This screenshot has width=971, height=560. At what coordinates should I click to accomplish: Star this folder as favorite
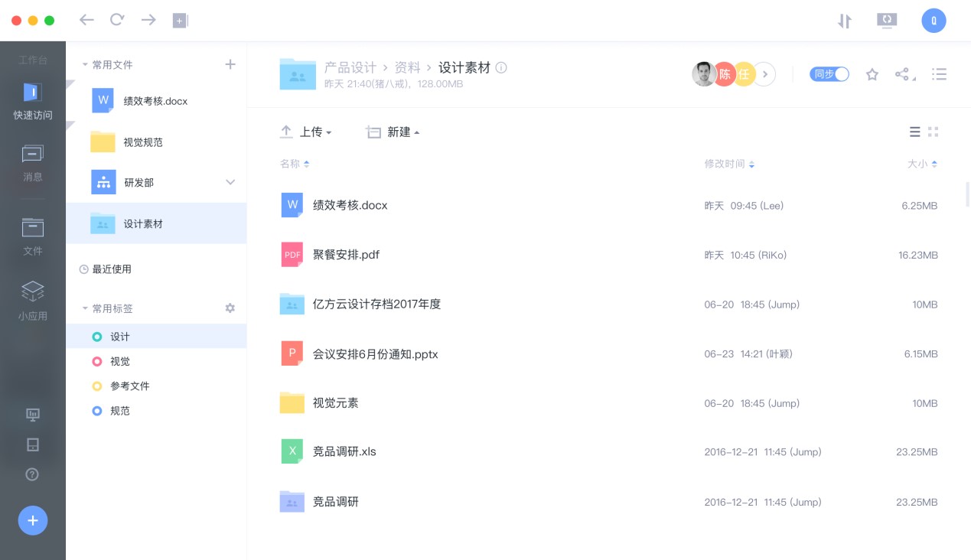[872, 74]
